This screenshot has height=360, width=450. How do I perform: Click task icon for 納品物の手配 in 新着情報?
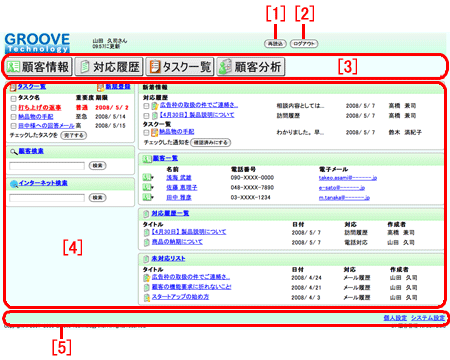(x=155, y=132)
